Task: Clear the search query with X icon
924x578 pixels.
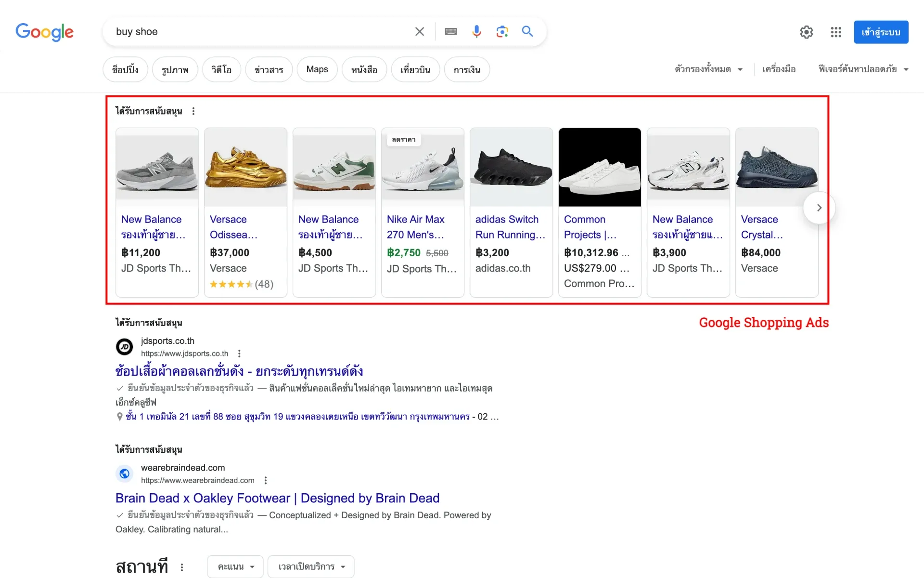Action: [420, 32]
